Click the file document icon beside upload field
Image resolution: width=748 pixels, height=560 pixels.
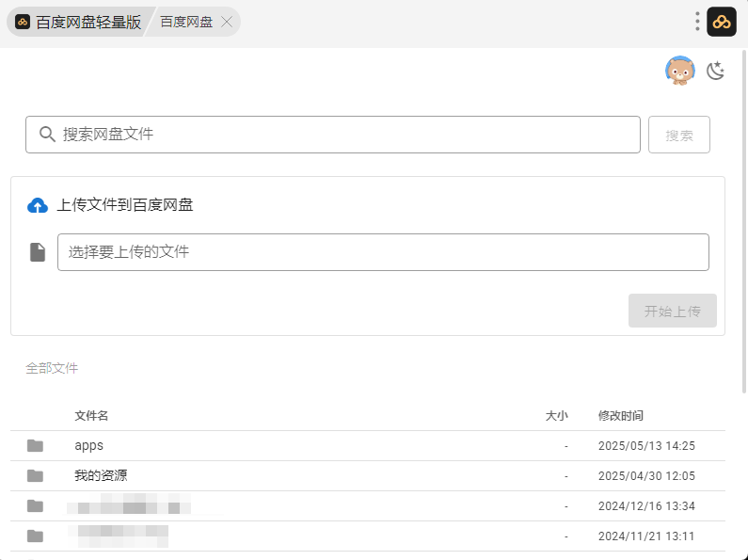pyautogui.click(x=38, y=252)
